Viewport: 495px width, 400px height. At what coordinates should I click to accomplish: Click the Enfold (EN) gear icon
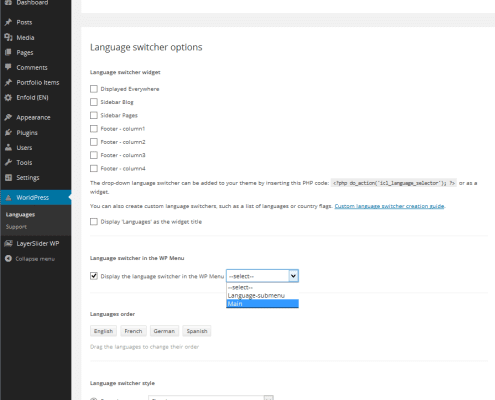point(8,97)
